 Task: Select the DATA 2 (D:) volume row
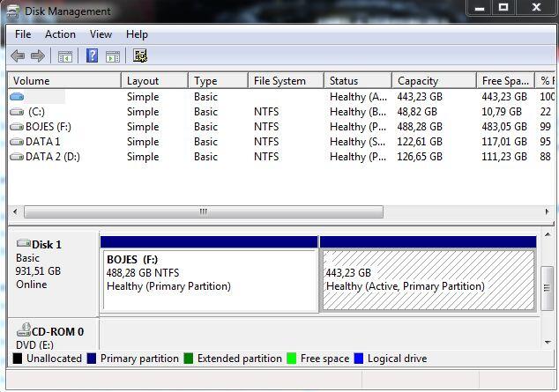(54, 157)
